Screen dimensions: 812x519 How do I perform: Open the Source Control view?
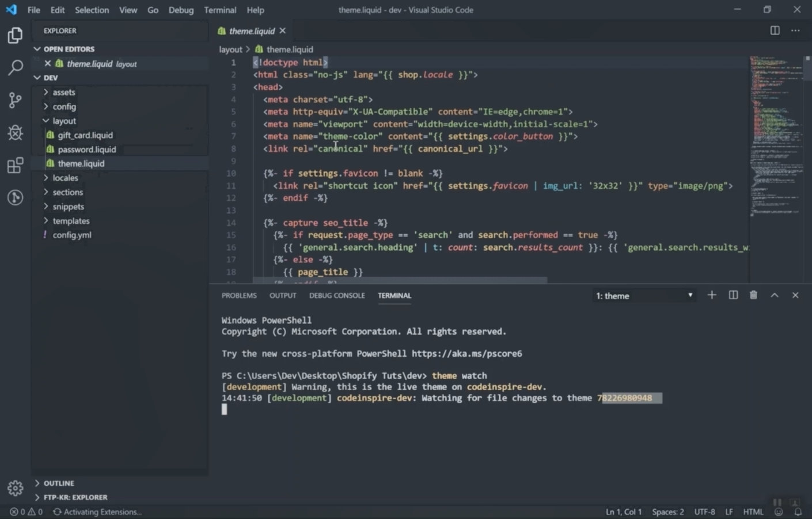click(15, 100)
